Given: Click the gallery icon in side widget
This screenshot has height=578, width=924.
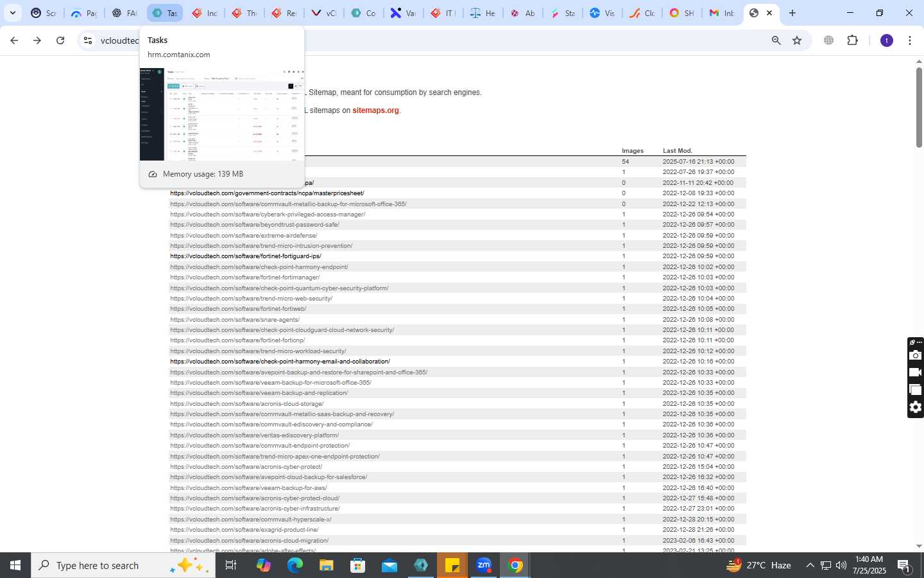Looking at the screenshot, I should [916, 390].
